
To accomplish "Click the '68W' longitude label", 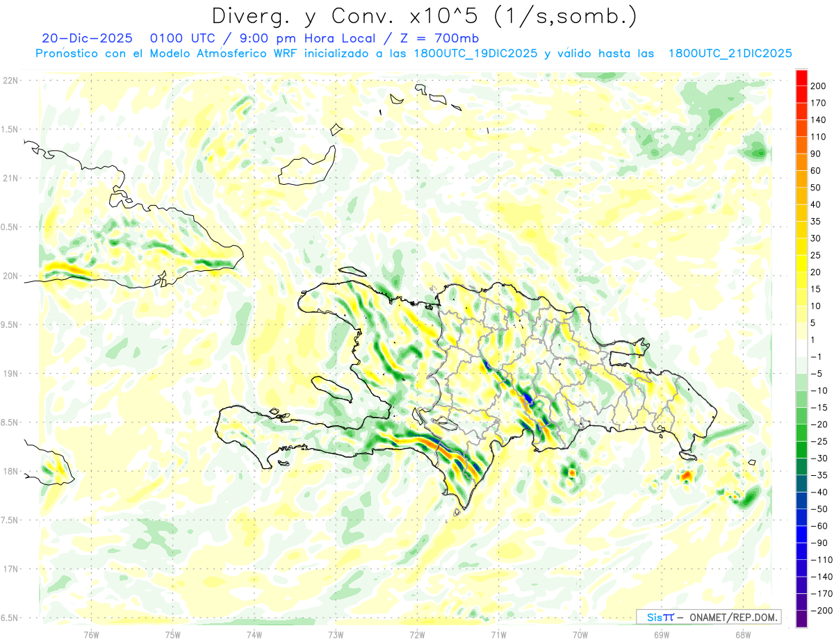I will pos(743,634).
